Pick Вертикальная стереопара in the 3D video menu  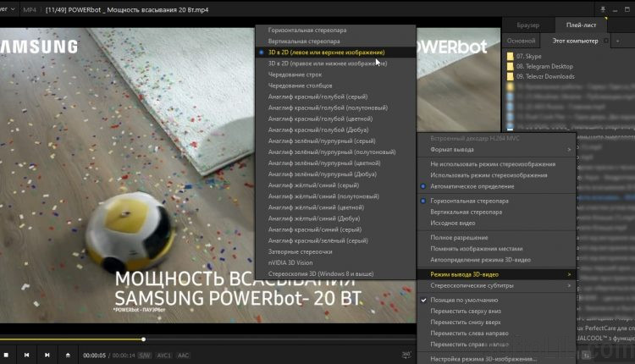click(x=496, y=212)
